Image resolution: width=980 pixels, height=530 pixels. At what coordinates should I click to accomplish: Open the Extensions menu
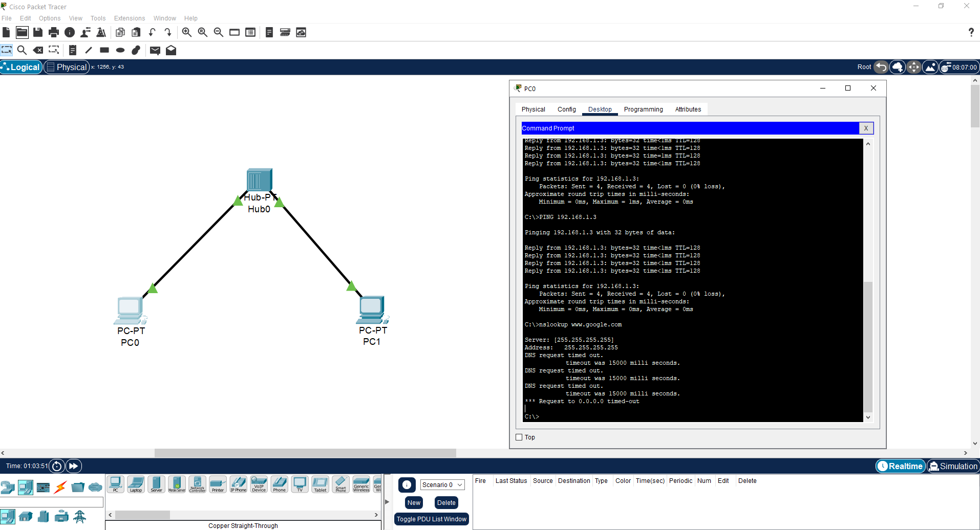tap(130, 18)
